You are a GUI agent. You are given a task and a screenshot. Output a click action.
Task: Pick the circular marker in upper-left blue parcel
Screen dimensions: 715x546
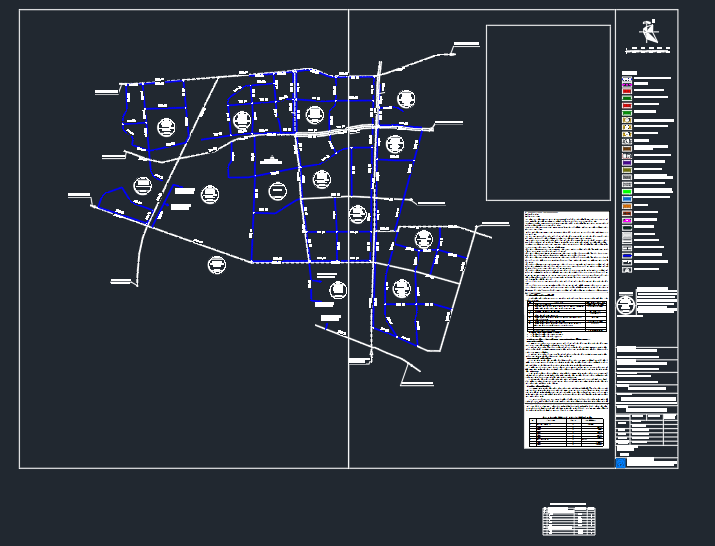tap(166, 127)
